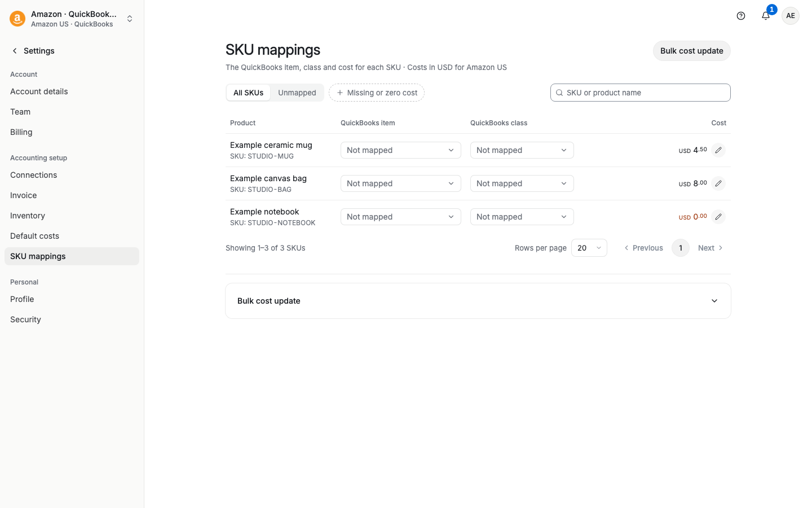This screenshot has width=812, height=508.
Task: Open QuickBooks item dropdown for canvas bag
Action: click(x=401, y=183)
